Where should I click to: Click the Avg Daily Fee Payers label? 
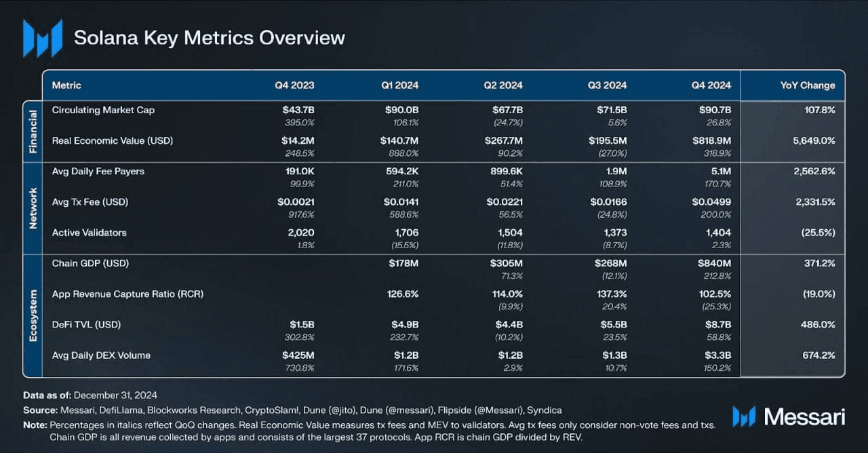point(98,172)
